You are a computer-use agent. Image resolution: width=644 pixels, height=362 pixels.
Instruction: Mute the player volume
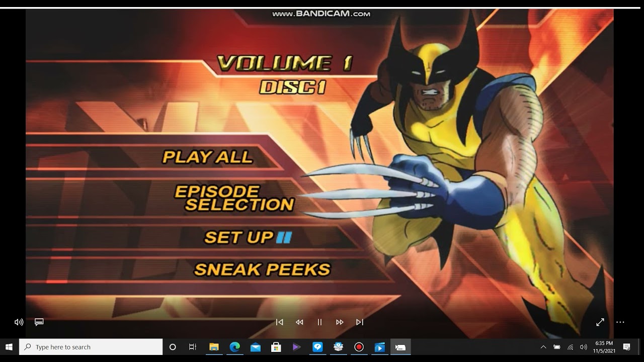click(19, 322)
